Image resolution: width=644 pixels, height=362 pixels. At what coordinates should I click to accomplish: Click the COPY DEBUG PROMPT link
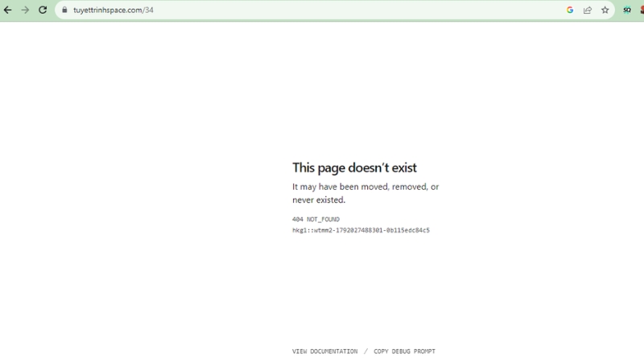(405, 352)
